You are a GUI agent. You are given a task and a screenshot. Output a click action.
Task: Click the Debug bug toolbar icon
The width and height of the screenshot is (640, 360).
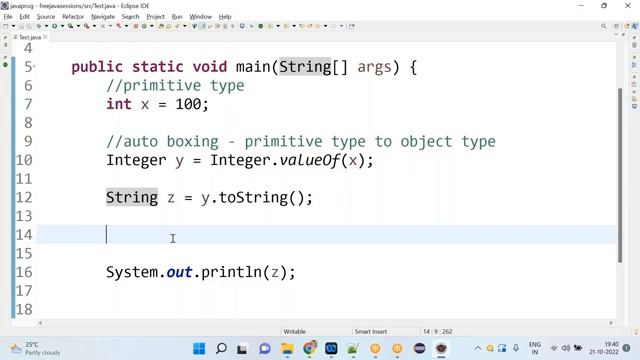pos(39,26)
